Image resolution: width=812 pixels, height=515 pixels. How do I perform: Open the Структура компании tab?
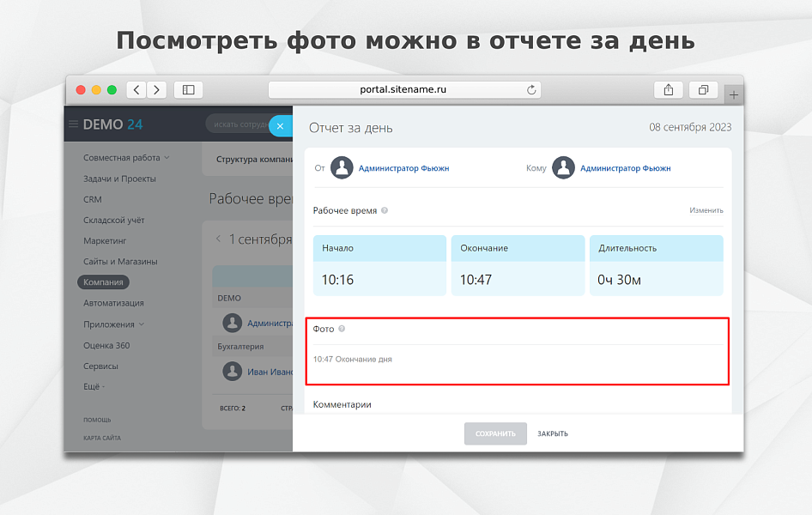click(254, 159)
